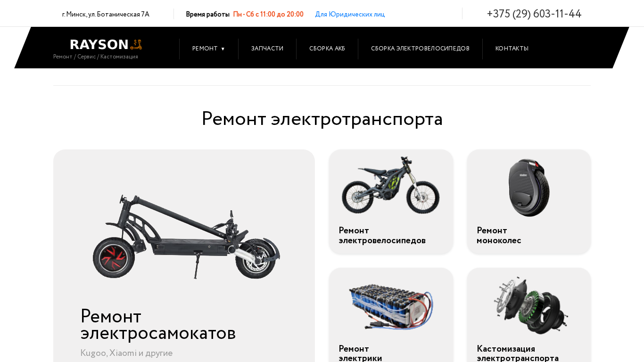The image size is (644, 362).
Task: Click the RAYSON logo scooter icon
Action: click(x=136, y=44)
